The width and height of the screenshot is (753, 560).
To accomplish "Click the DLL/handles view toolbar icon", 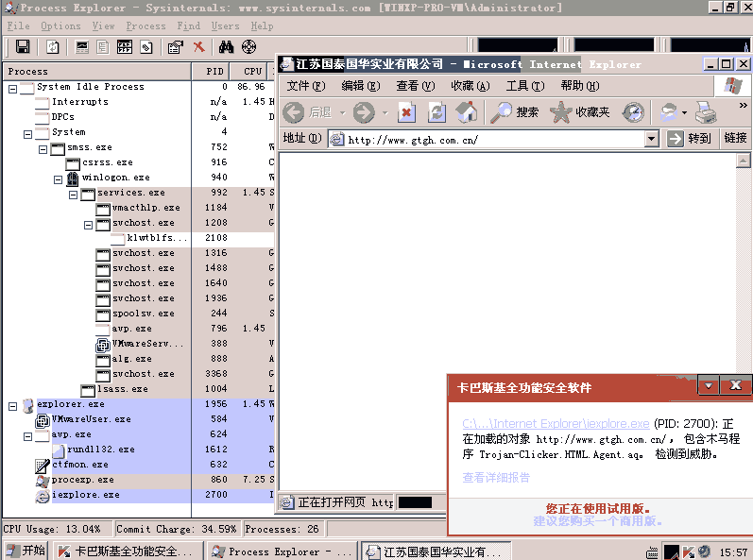I will [x=146, y=46].
